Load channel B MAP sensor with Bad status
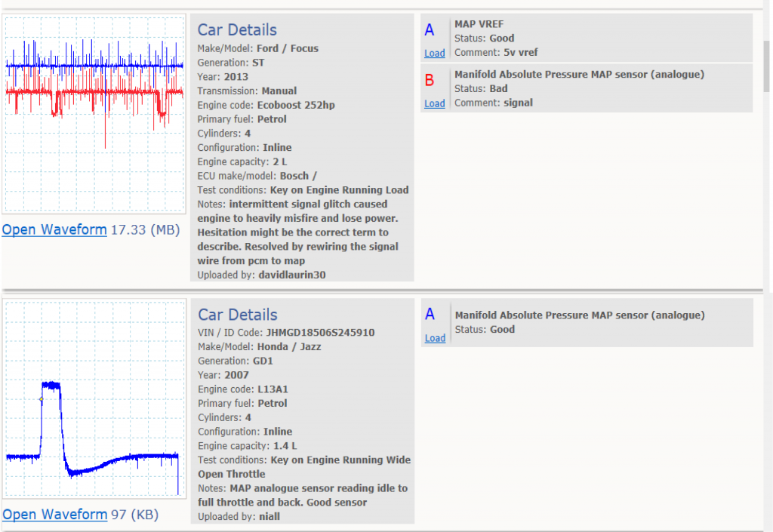773x532 pixels. [x=434, y=104]
